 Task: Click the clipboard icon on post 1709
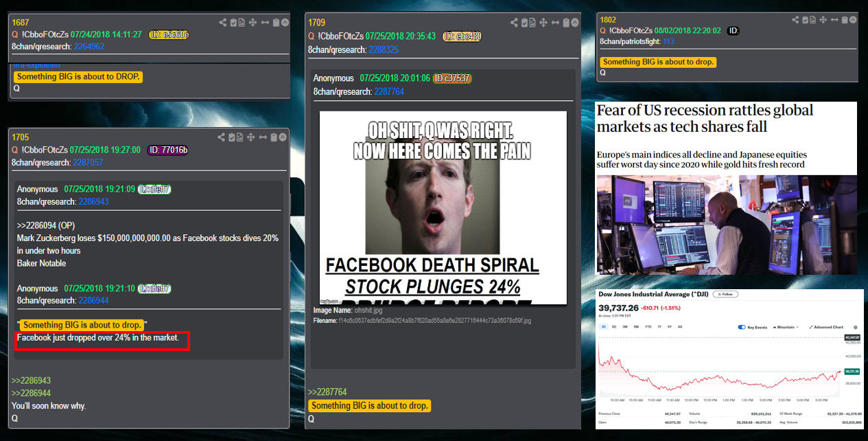pyautogui.click(x=567, y=23)
